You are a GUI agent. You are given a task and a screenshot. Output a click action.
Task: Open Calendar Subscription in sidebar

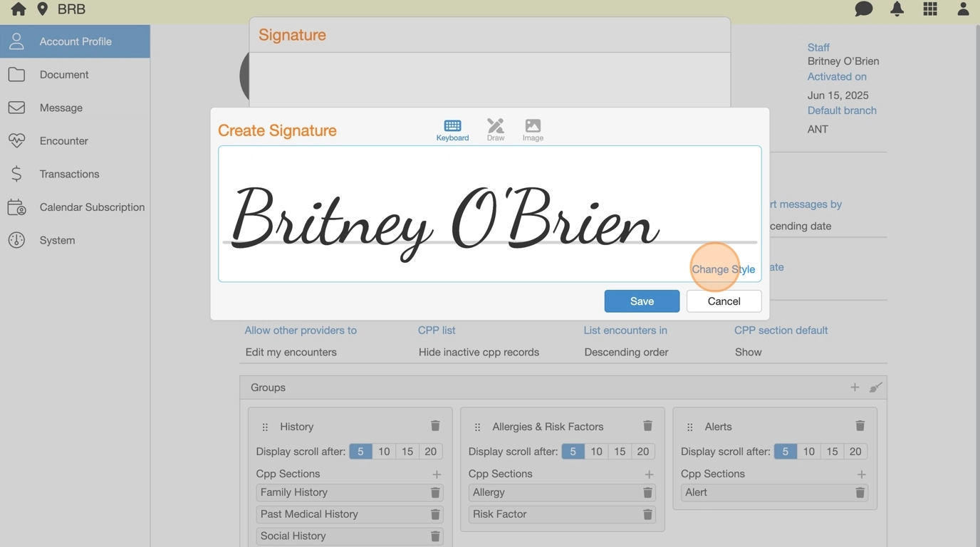[x=92, y=207]
